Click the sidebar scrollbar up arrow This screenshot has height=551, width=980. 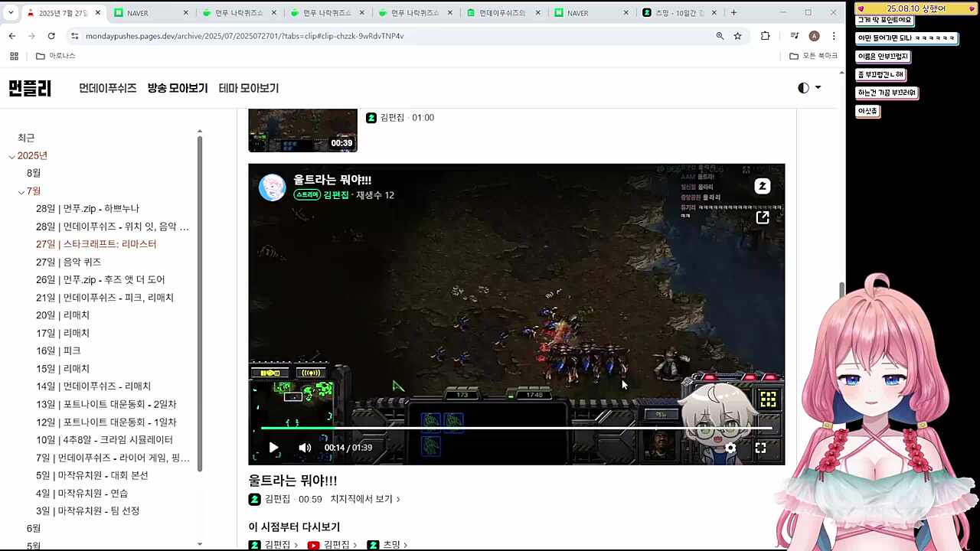tap(200, 132)
